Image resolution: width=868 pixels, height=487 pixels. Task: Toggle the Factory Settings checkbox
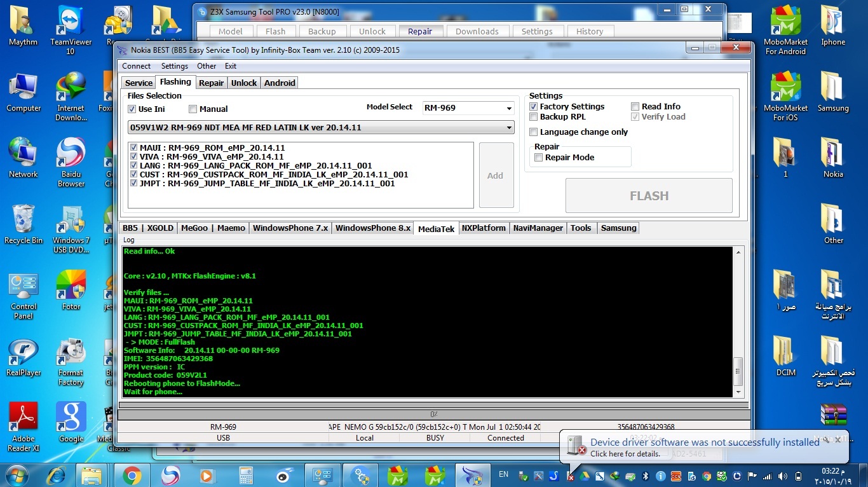[534, 107]
